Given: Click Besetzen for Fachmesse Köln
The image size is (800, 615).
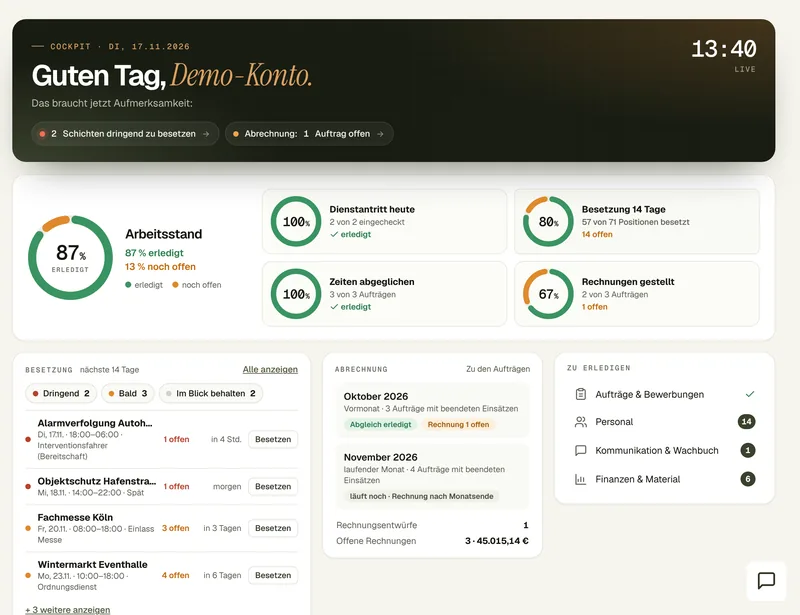Looking at the screenshot, I should tap(273, 528).
